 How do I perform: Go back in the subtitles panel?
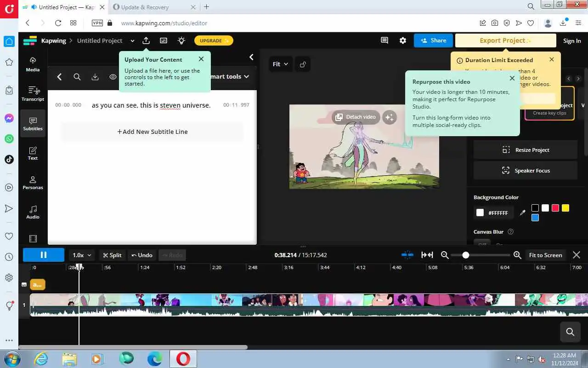pyautogui.click(x=59, y=77)
